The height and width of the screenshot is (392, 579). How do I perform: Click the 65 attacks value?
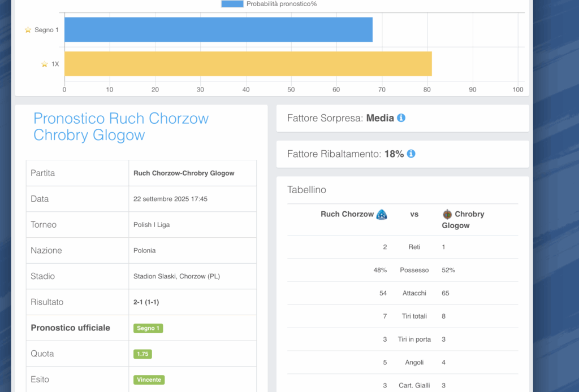tap(446, 293)
